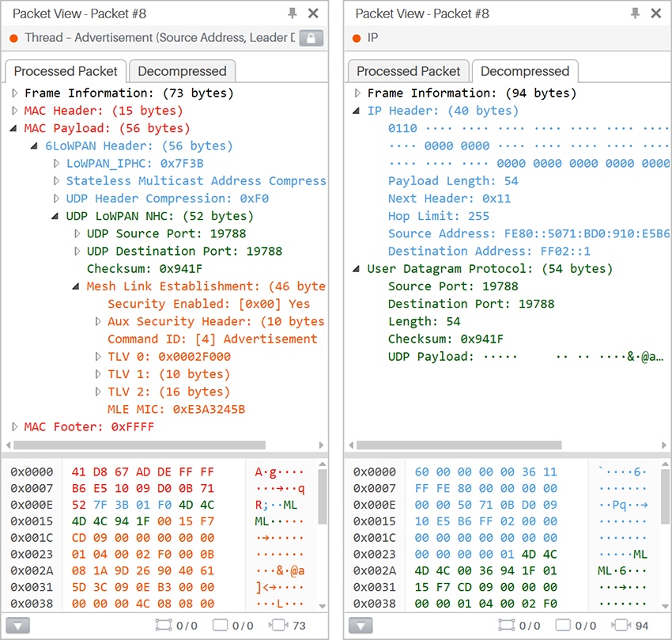This screenshot has width=672, height=640.
Task: Expand UDP Header Compression 0xF0 node
Action: tap(56, 199)
